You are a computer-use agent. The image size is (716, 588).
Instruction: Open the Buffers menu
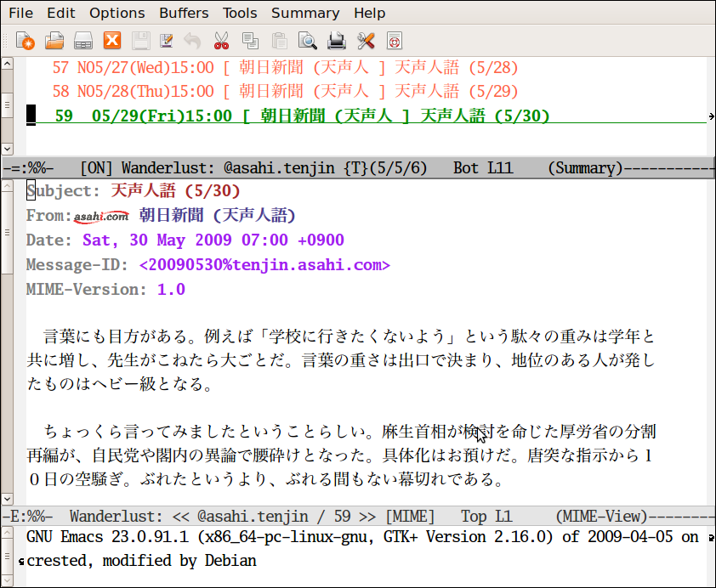pyautogui.click(x=184, y=13)
